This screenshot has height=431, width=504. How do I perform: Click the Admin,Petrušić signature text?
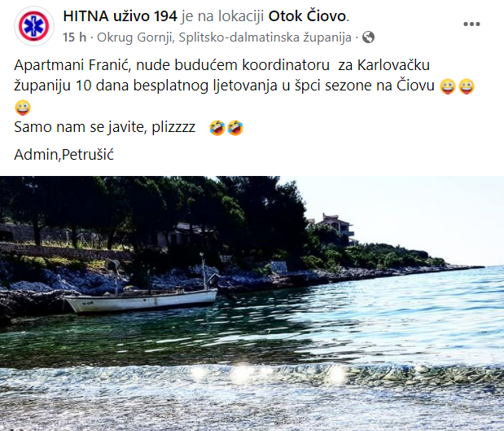pos(64,155)
